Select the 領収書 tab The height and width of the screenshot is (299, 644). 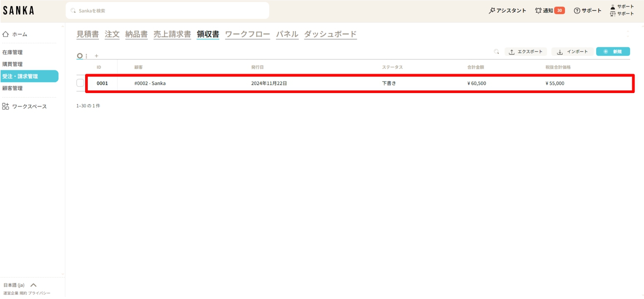[x=208, y=34]
